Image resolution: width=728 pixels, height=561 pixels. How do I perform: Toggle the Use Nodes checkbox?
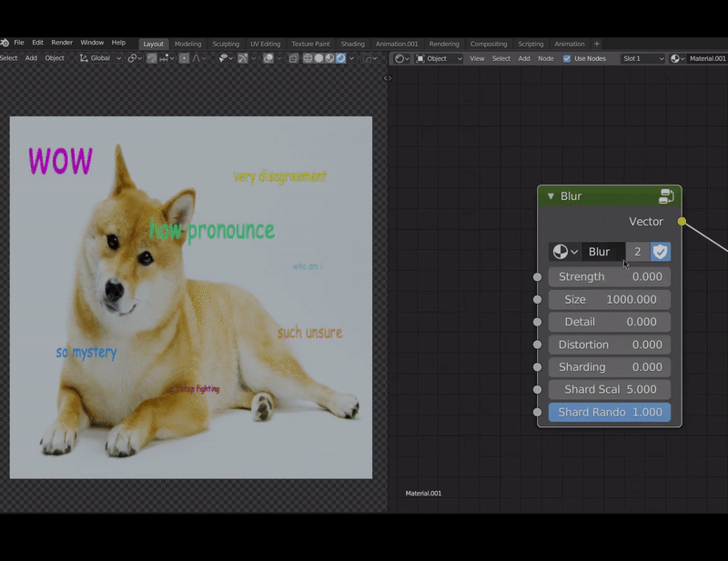click(567, 58)
